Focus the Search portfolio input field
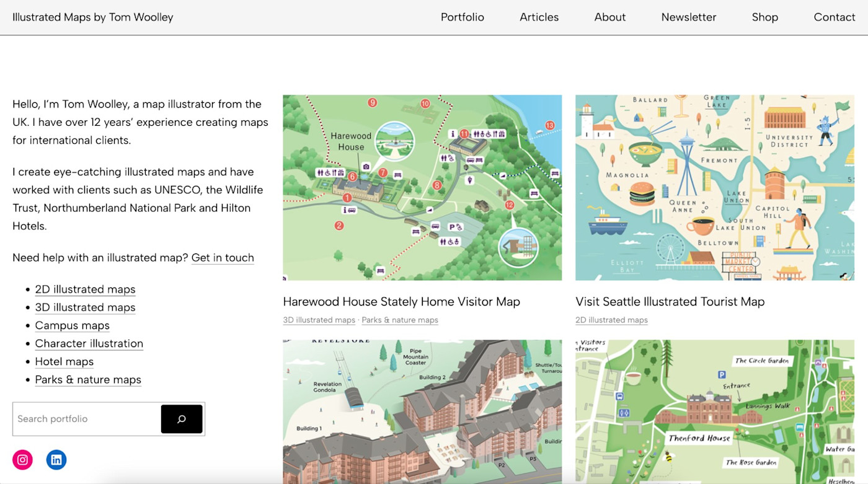The height and width of the screenshot is (484, 868). pyautogui.click(x=87, y=419)
